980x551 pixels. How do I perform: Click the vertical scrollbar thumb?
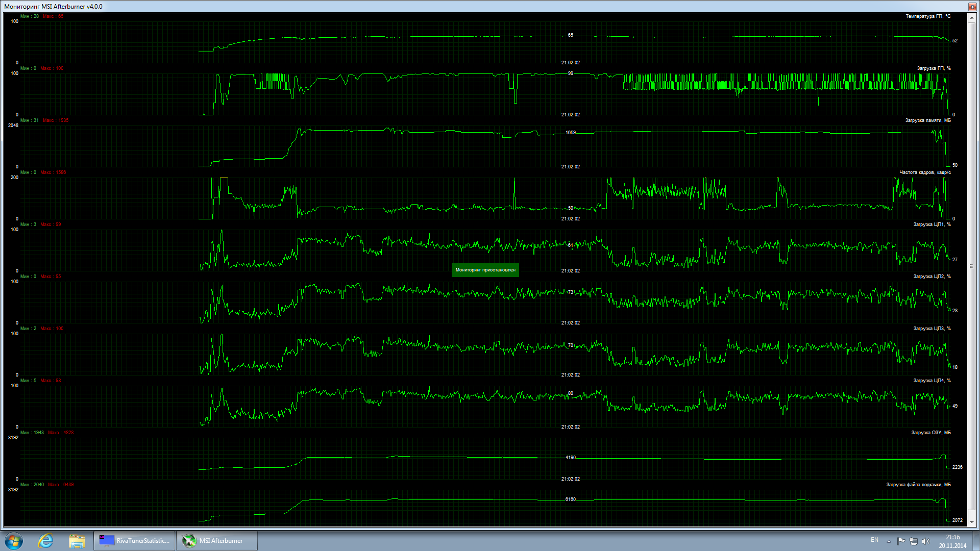pyautogui.click(x=972, y=265)
